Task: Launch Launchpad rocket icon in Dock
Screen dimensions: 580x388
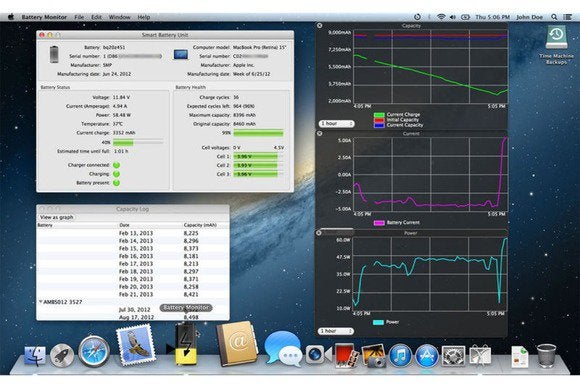Action: tap(62, 355)
